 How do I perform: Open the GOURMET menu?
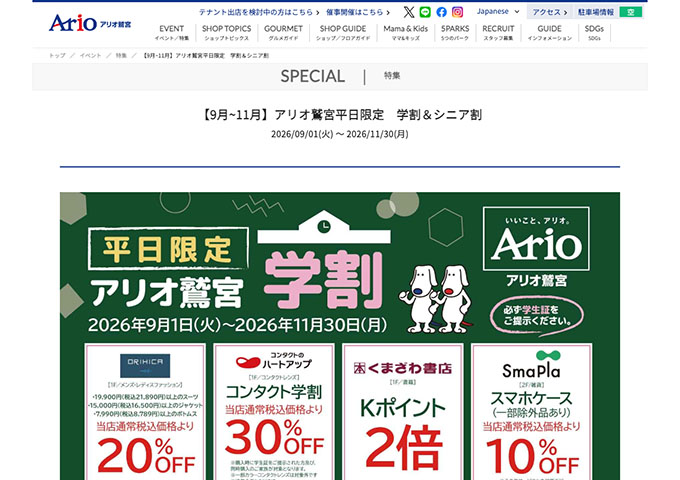pyautogui.click(x=283, y=33)
